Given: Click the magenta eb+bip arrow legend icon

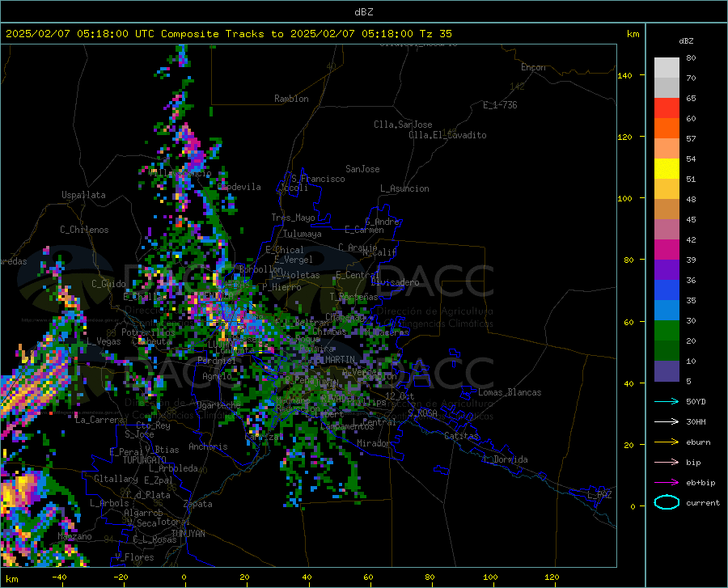Looking at the screenshot, I should pos(667,483).
